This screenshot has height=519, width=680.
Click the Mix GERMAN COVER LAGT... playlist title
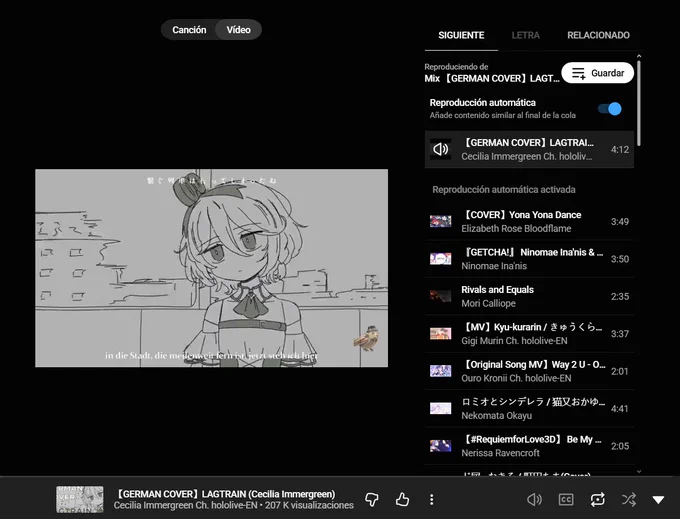point(492,79)
